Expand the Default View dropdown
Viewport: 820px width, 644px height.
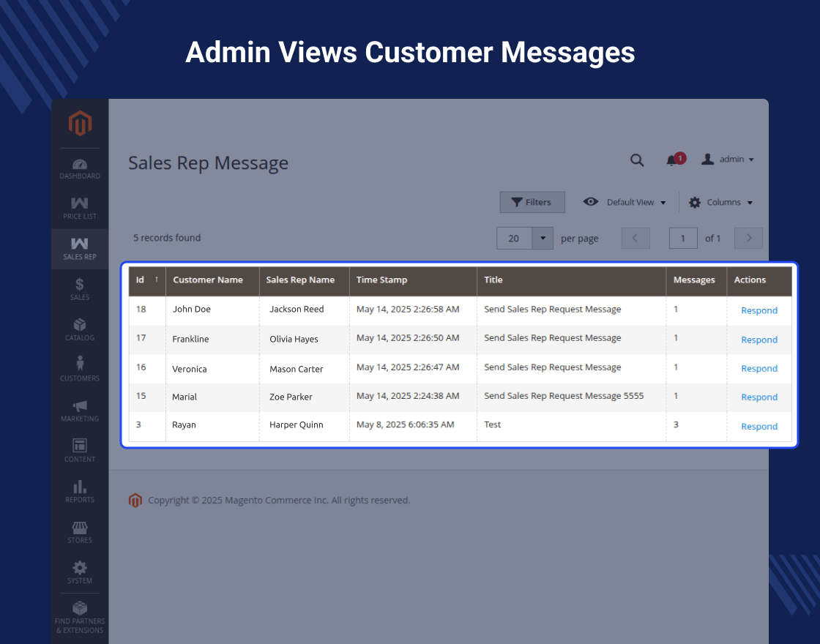pos(625,203)
